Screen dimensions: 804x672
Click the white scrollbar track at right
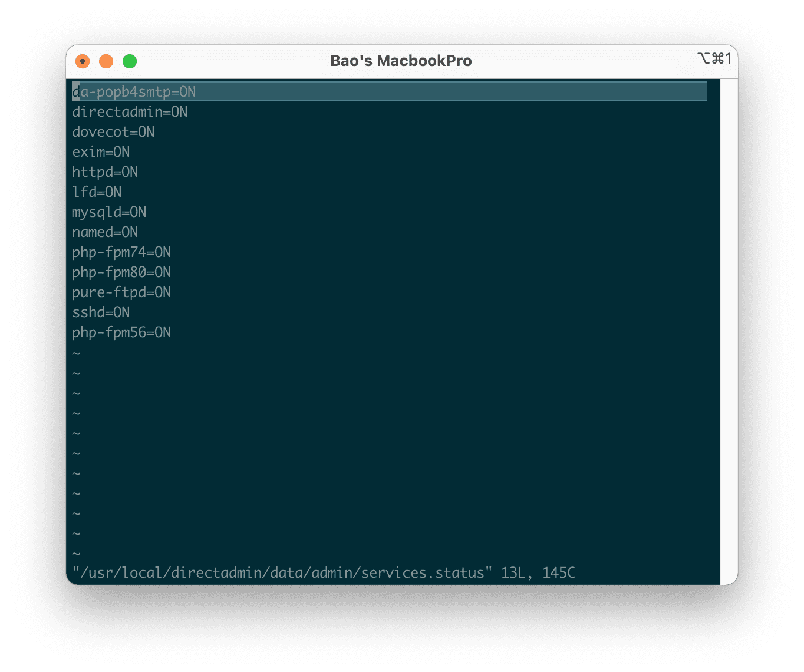pos(729,330)
